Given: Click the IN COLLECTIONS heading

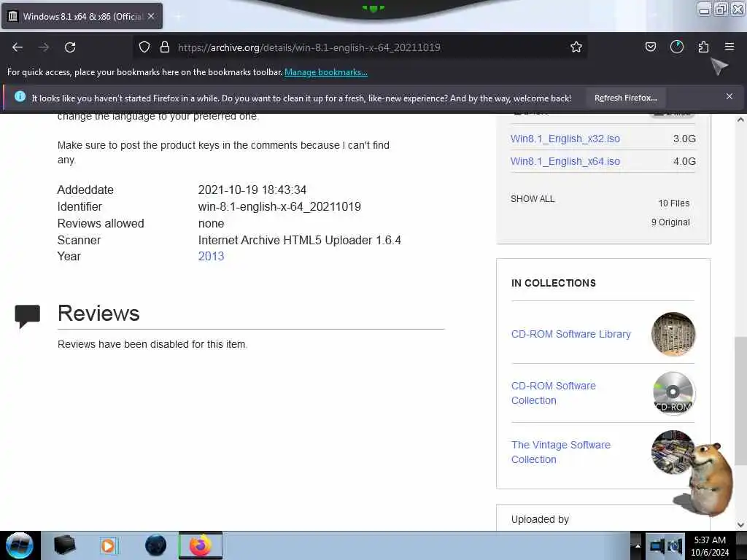Looking at the screenshot, I should [x=554, y=284].
